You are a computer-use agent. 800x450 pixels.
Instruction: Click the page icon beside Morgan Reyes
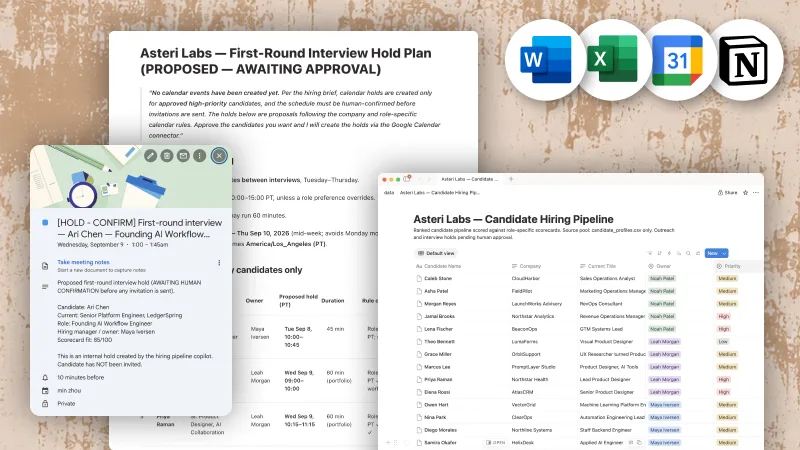click(x=419, y=304)
